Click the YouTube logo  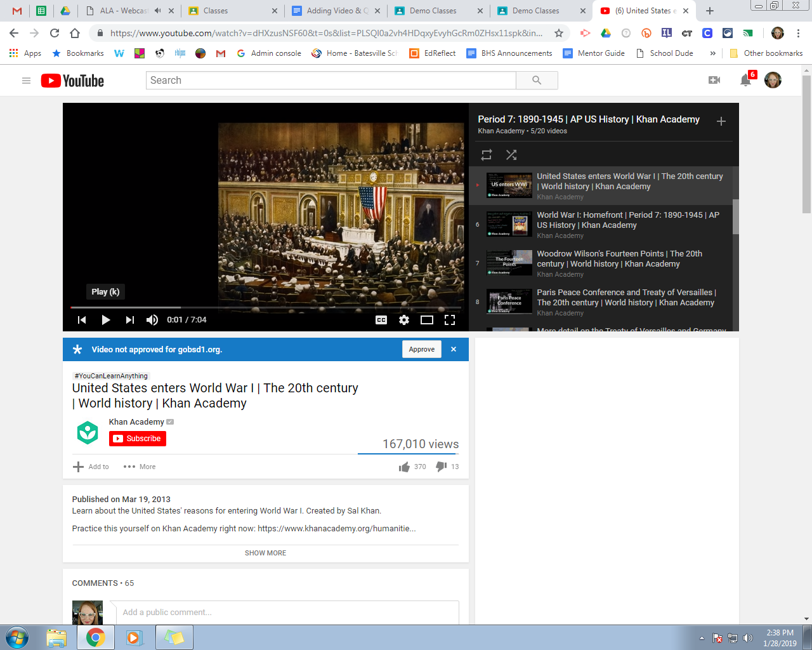[72, 81]
